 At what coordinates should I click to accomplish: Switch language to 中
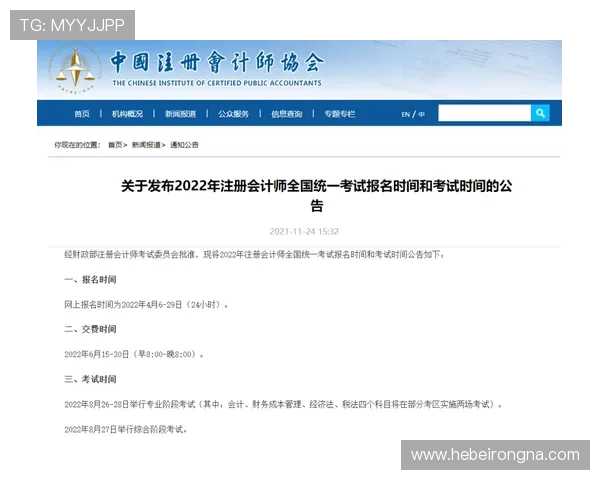(x=421, y=114)
